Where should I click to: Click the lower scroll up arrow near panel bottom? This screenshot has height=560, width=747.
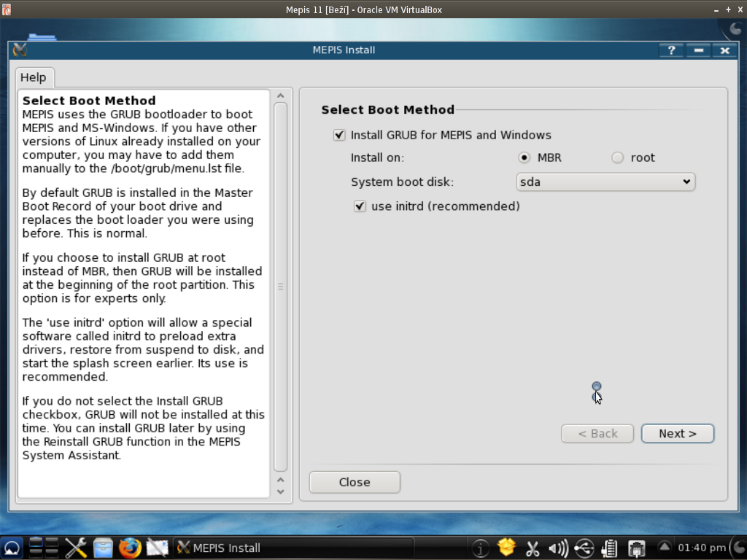pos(281,480)
